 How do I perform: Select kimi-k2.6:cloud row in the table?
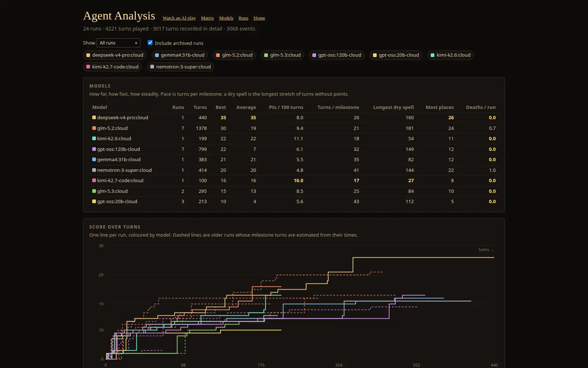(294, 139)
